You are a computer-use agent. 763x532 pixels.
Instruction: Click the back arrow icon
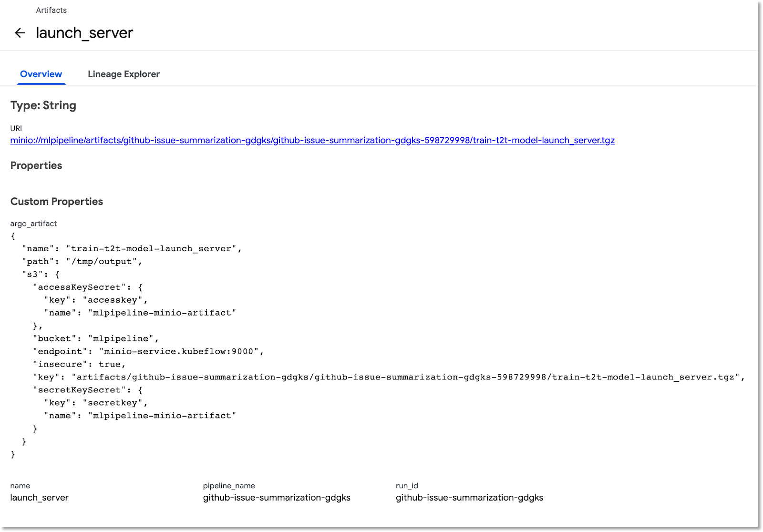20,33
